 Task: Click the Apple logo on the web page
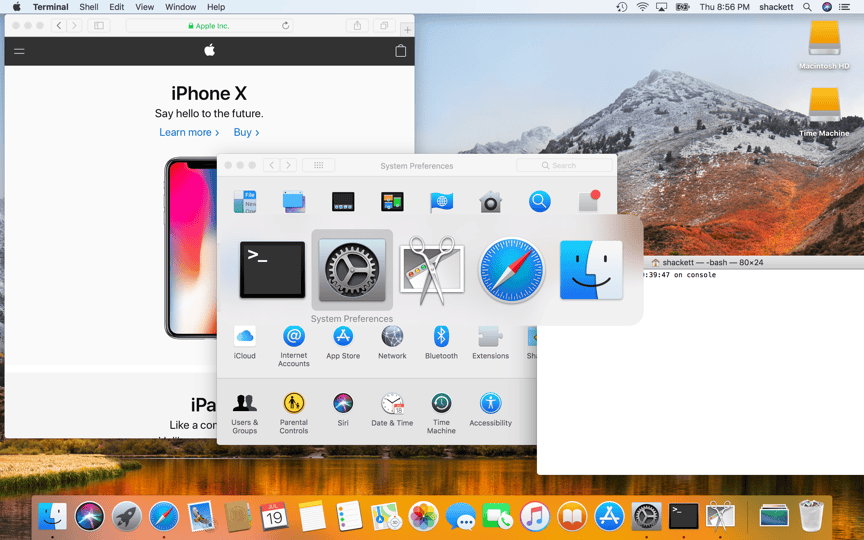(x=209, y=51)
